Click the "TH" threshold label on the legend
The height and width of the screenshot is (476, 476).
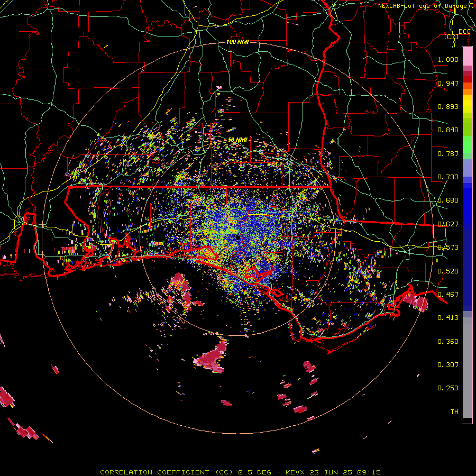click(454, 412)
